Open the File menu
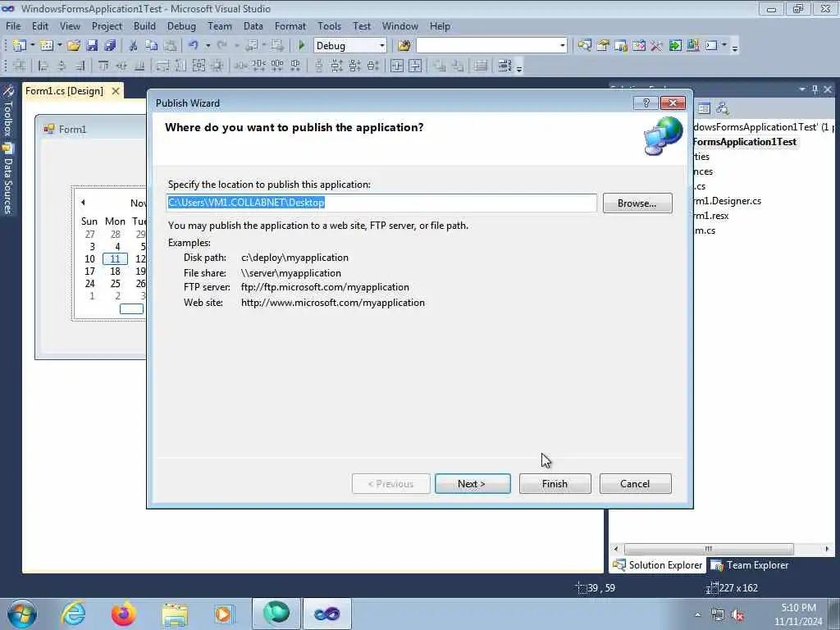The width and height of the screenshot is (840, 630). coord(13,26)
